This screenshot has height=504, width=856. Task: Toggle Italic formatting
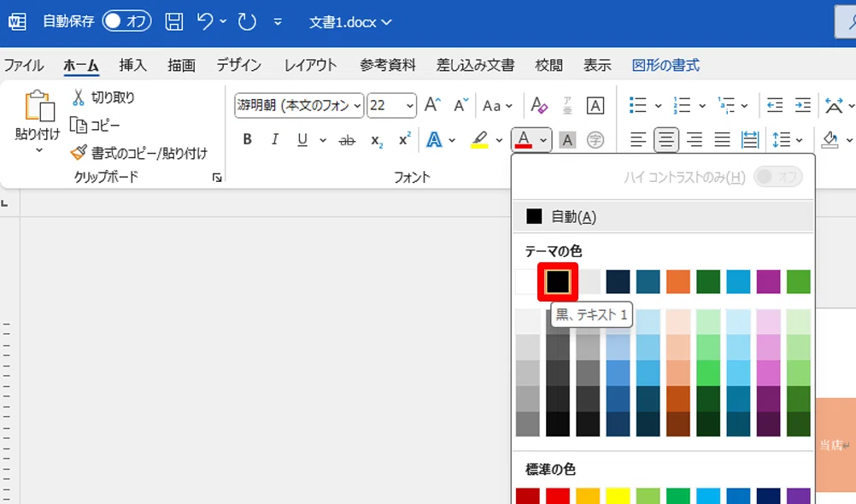click(274, 140)
